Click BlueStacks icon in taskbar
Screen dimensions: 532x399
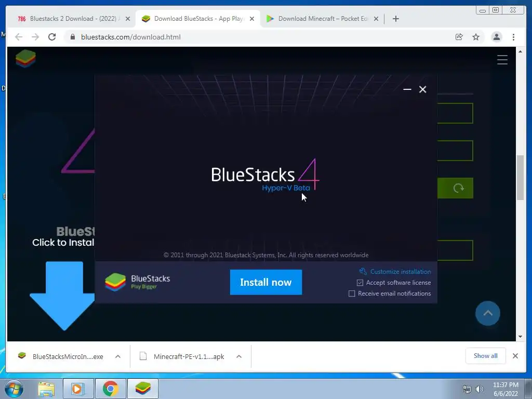click(x=142, y=389)
